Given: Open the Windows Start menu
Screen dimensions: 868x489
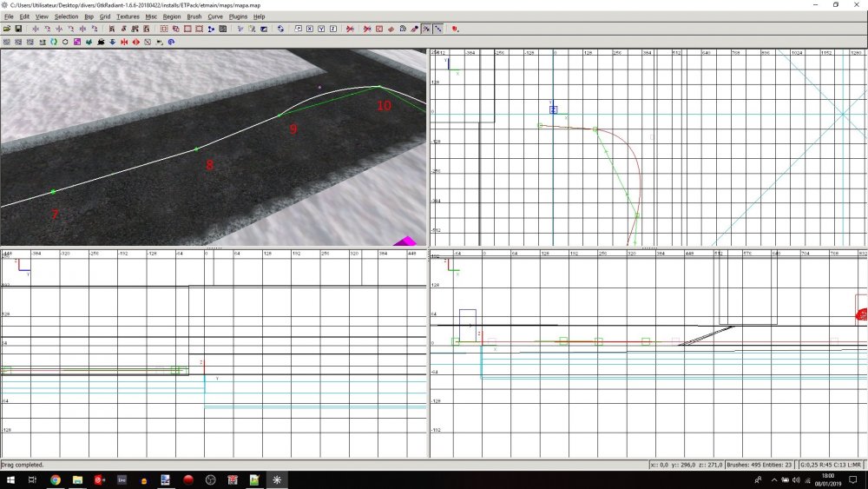Looking at the screenshot, I should point(10,479).
